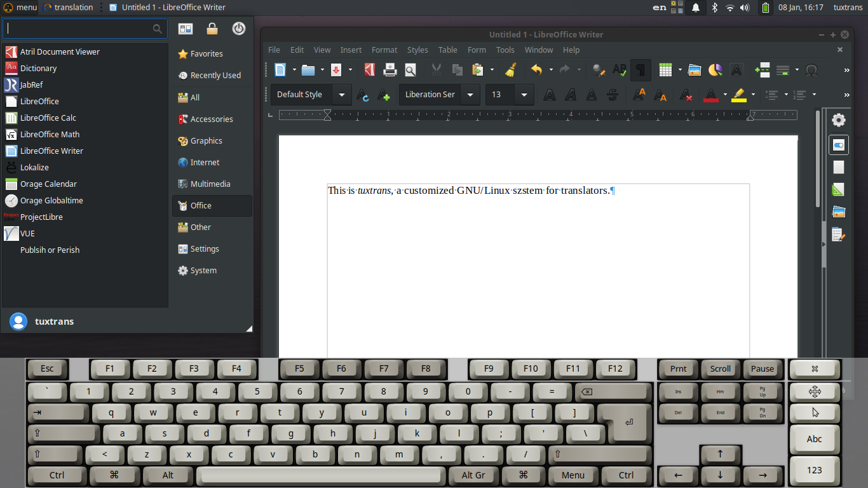Toggle formatting marks (pilcrow) display

641,69
